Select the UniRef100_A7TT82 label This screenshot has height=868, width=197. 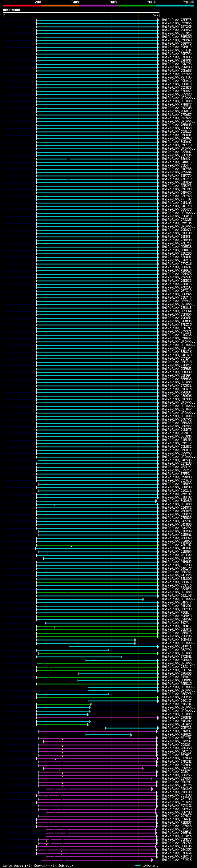coord(177,199)
